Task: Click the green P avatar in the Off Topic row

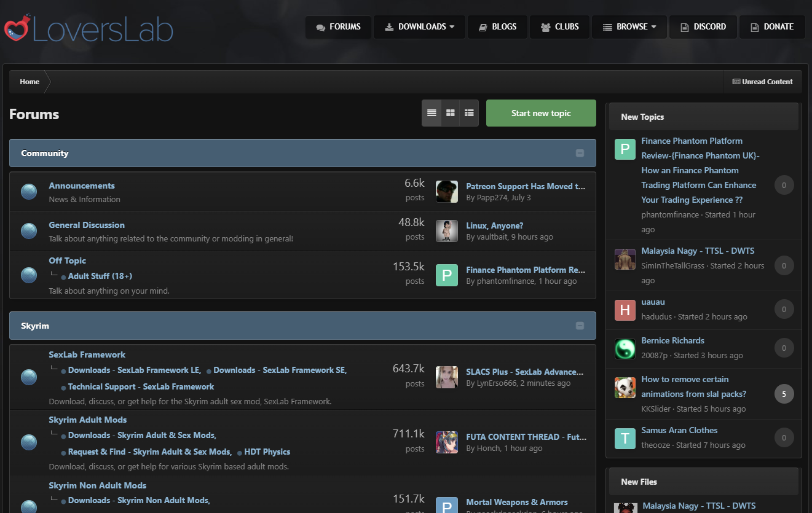Action: pyautogui.click(x=447, y=275)
